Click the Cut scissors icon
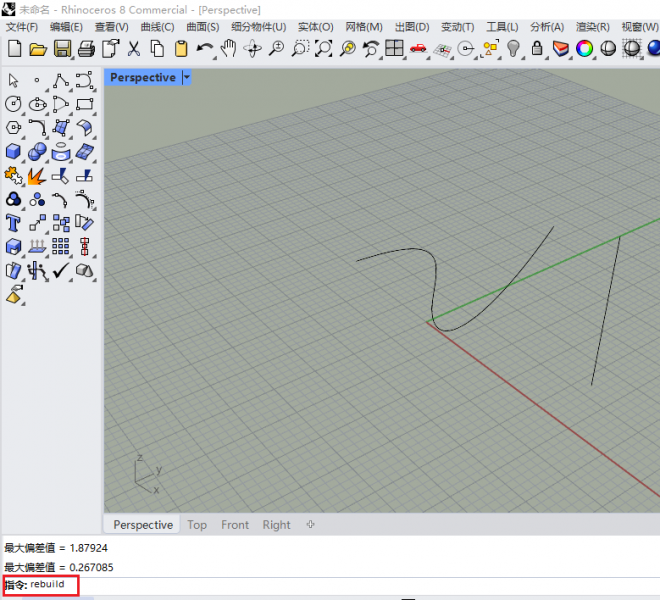This screenshot has height=600, width=660. coord(134,49)
